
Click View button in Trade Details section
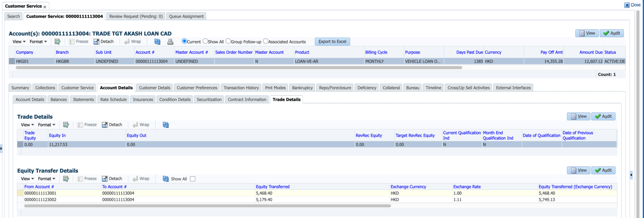[579, 116]
